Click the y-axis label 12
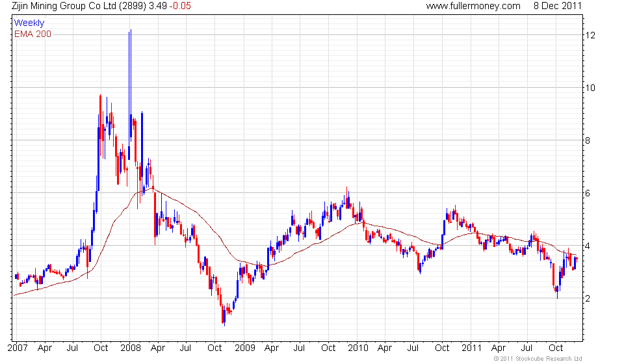The height and width of the screenshot is (364, 637). point(590,35)
